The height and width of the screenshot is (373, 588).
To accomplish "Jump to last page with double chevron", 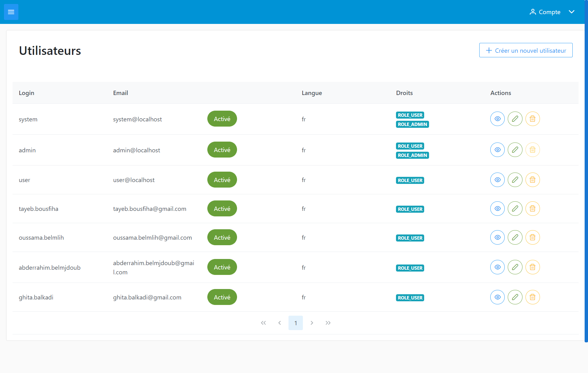I will click(328, 323).
